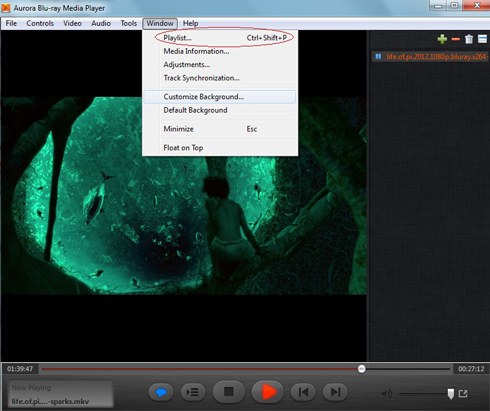
Task: Choose Default Background menu entry
Action: [220, 110]
